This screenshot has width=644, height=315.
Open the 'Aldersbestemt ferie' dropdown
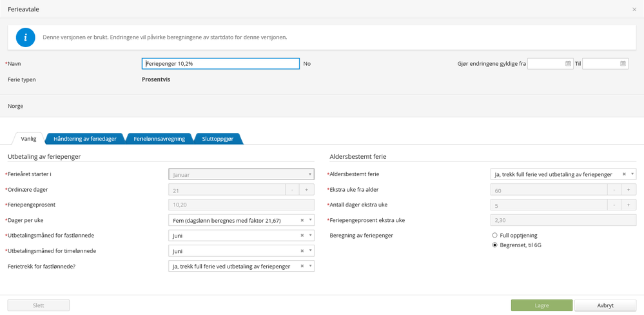(632, 174)
